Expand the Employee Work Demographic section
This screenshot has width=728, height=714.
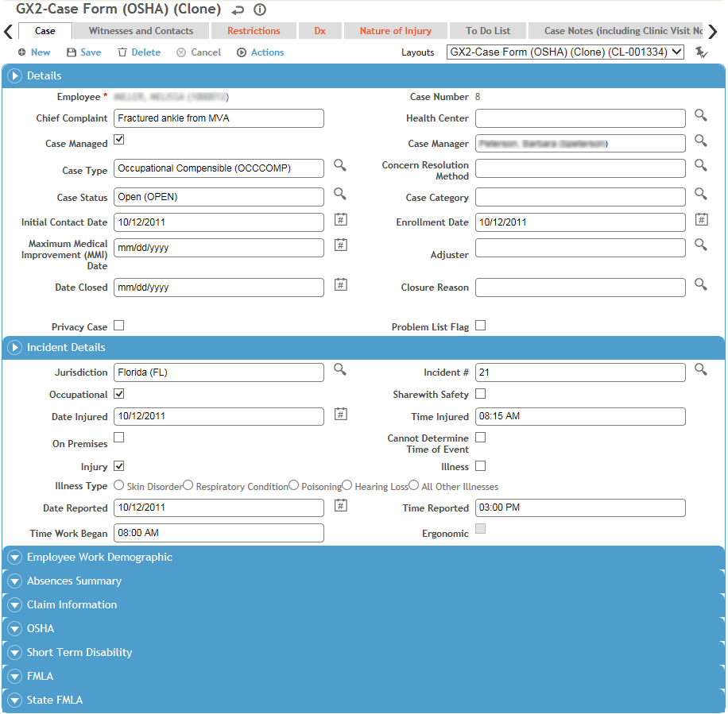point(14,558)
